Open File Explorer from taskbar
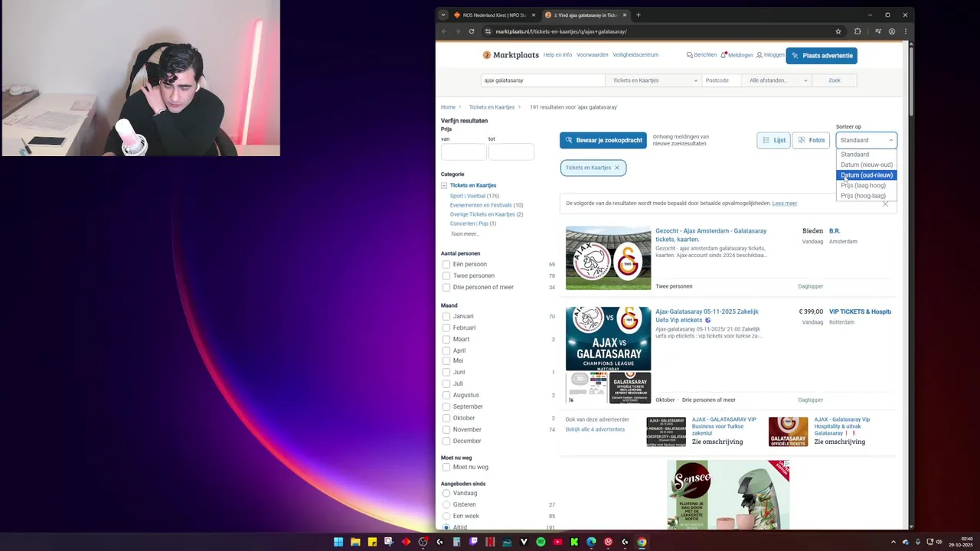980x551 pixels. pos(355,542)
